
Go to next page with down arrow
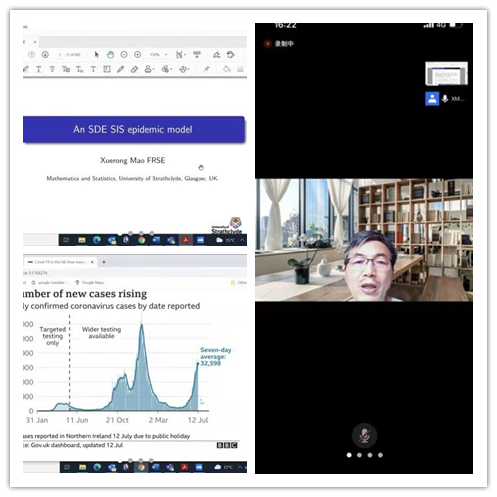tap(45, 54)
